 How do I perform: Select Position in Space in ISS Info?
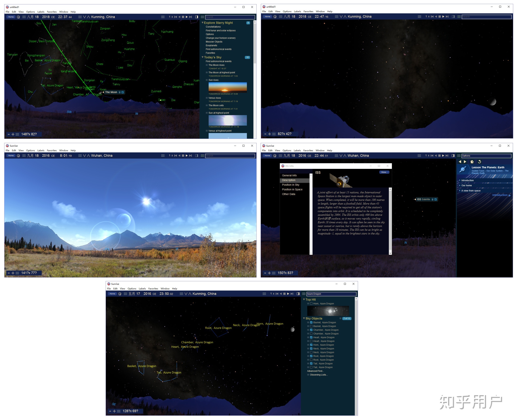(x=292, y=189)
